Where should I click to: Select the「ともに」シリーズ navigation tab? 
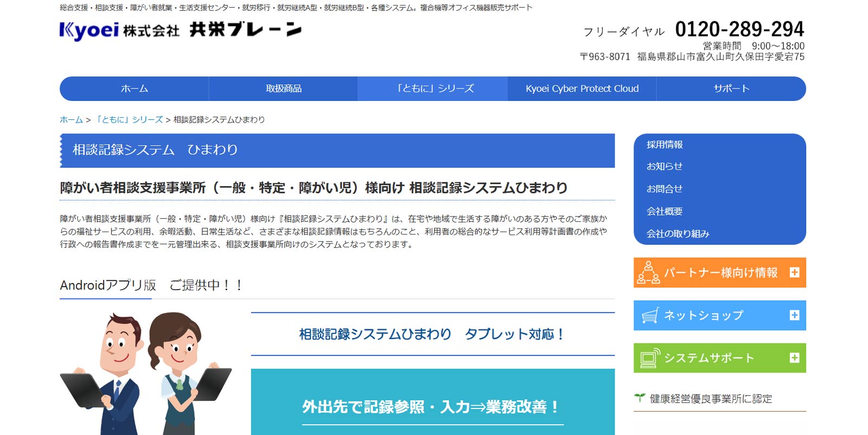[x=432, y=88]
